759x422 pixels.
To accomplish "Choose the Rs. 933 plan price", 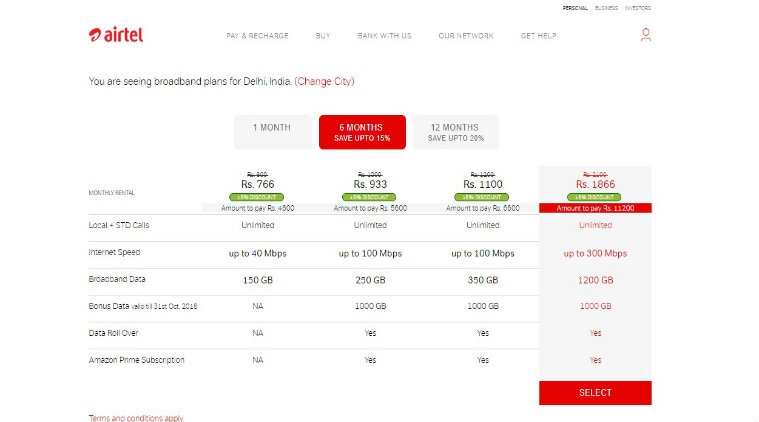I will [x=370, y=184].
